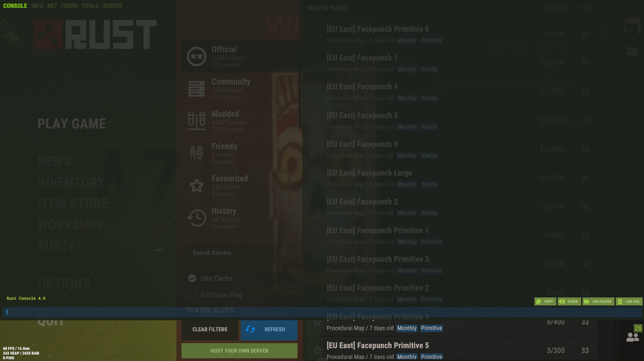
Task: Open the OPTIONS menu entry
Action: pos(63,283)
